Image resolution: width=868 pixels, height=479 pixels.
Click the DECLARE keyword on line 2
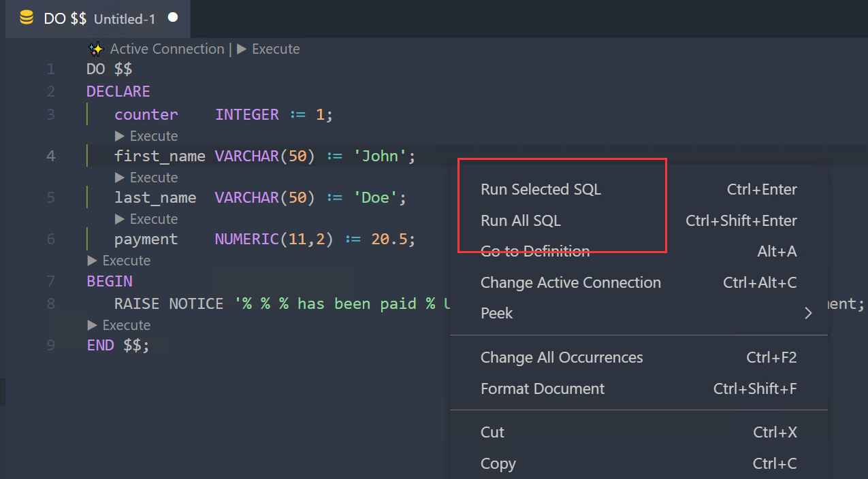click(x=118, y=91)
